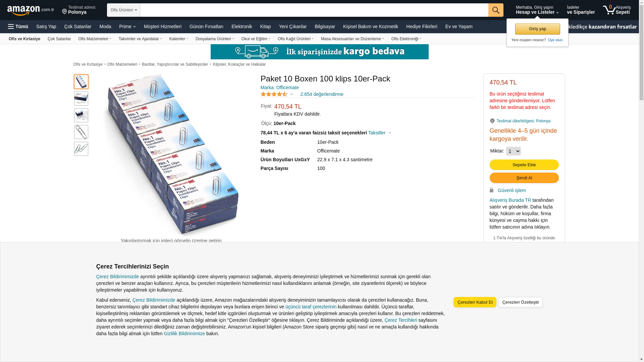
Task: Click the Teslimat ülke/bölgesi Polonya pin icon
Action: (492, 121)
